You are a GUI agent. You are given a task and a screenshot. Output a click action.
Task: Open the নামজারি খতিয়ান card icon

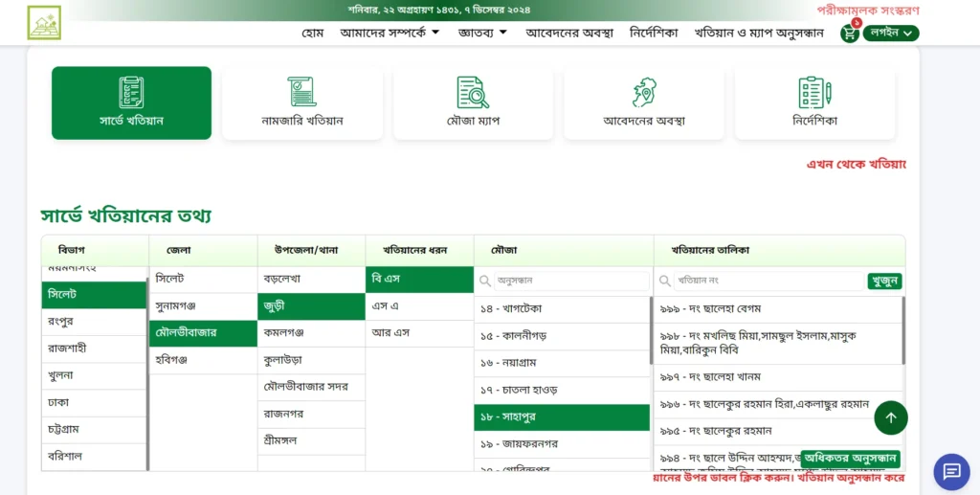(x=301, y=92)
